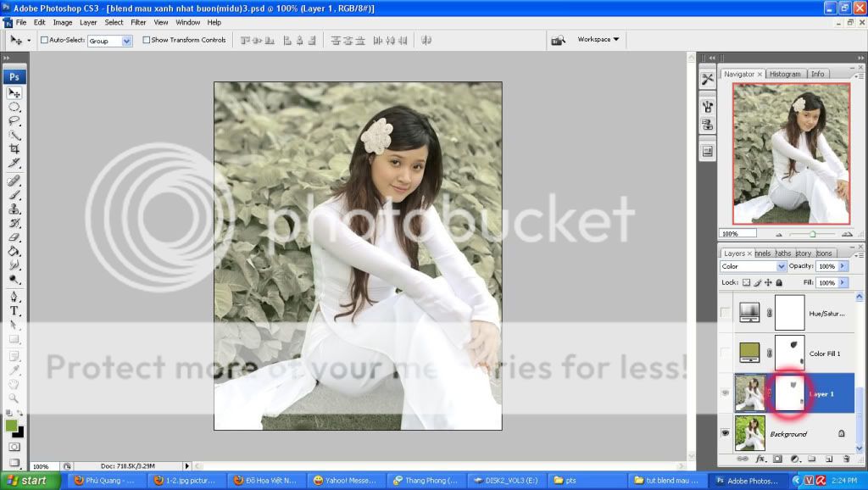The width and height of the screenshot is (868, 490).
Task: Hide the Background layer
Action: [726, 433]
